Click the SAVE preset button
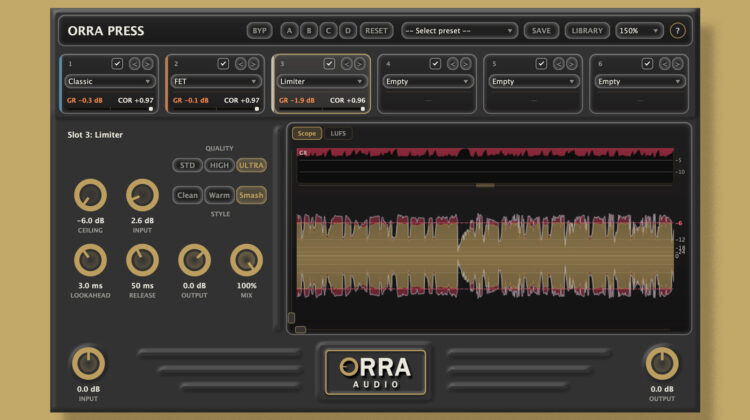The width and height of the screenshot is (750, 420). tap(541, 31)
